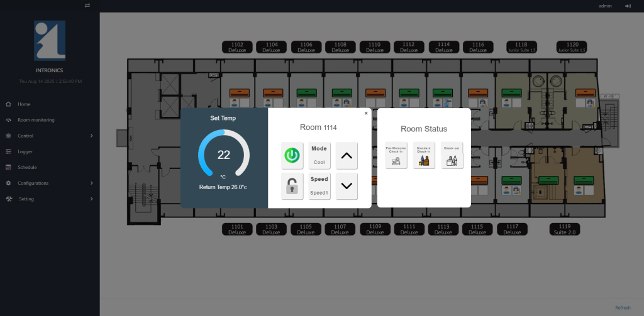This screenshot has width=644, height=316.
Task: Toggle the padlock lock control
Action: point(291,187)
